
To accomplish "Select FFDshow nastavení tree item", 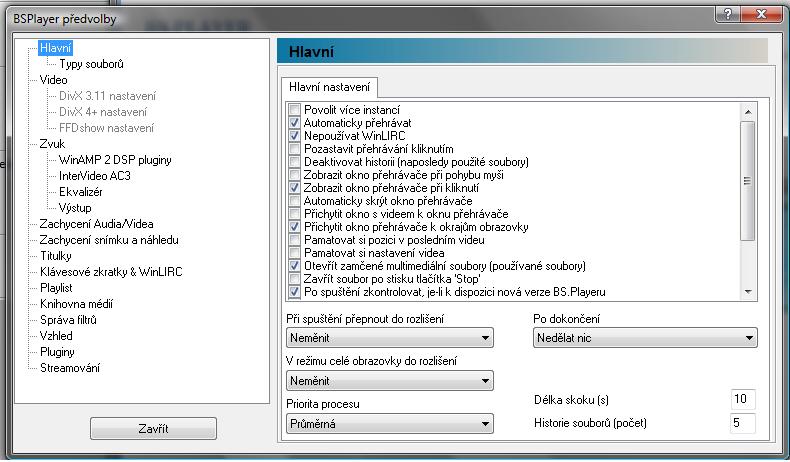I will coord(106,128).
